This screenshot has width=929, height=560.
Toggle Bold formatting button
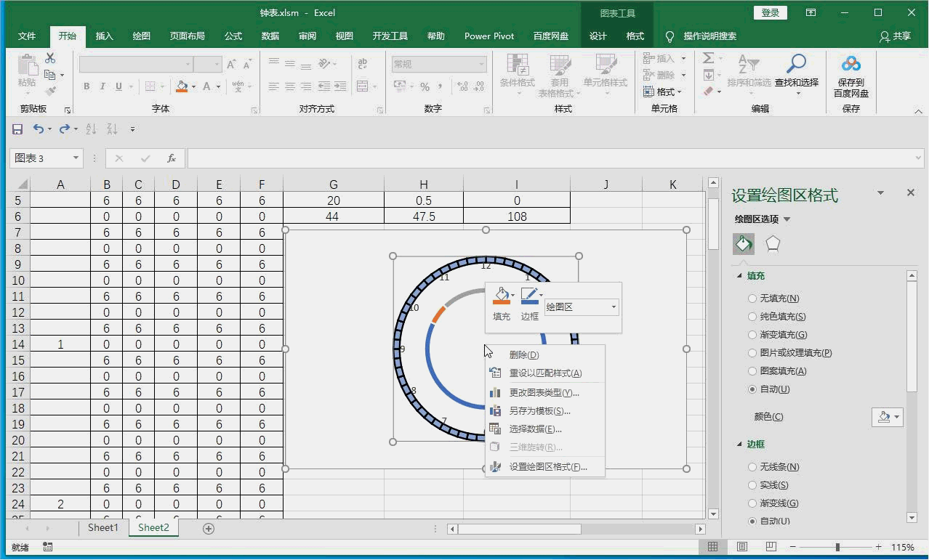(x=87, y=86)
